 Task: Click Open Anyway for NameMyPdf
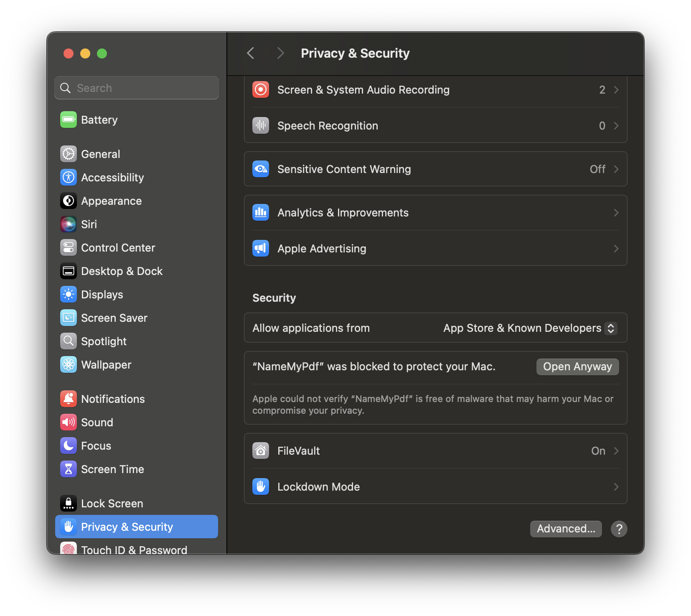(x=577, y=367)
